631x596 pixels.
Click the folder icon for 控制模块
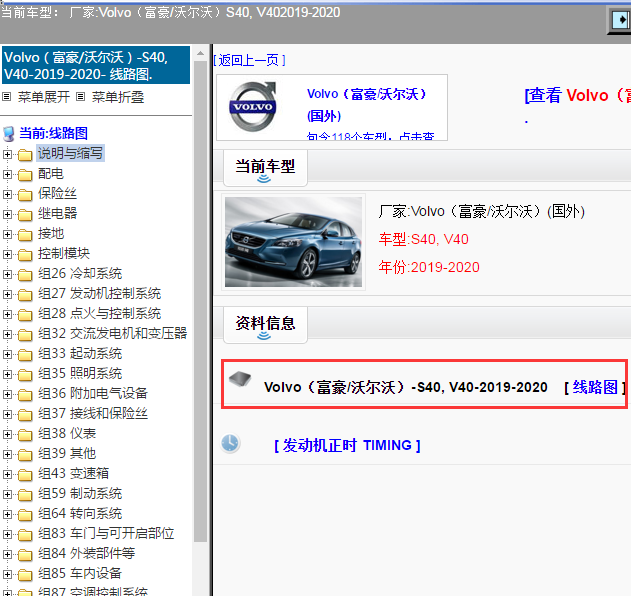[25, 255]
